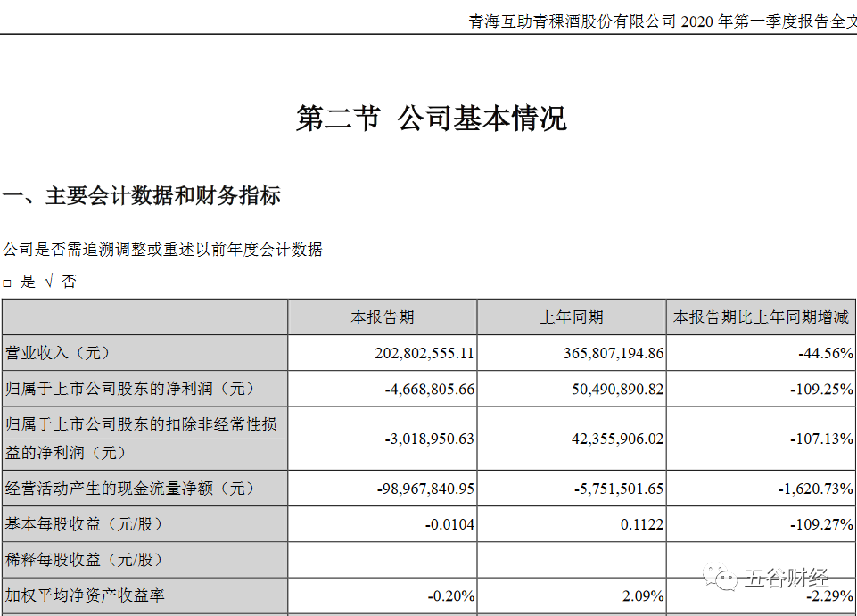Click the value '-5,751,501.65'

[x=619, y=489]
